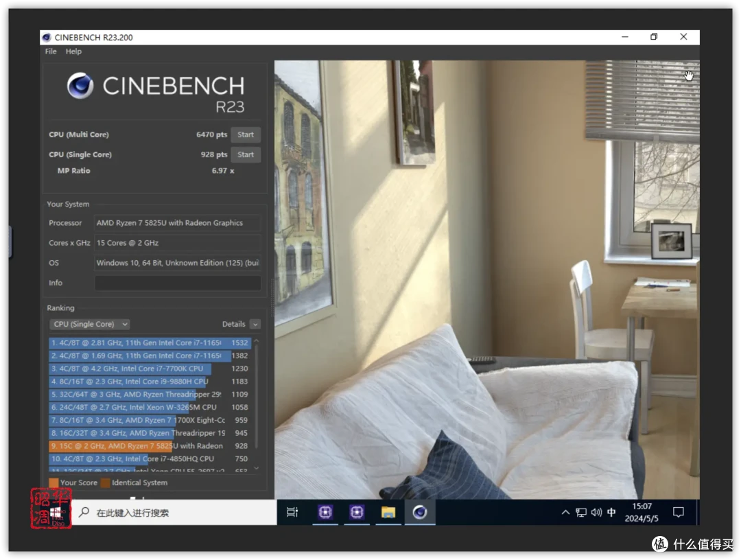This screenshot has height=560, width=741.
Task: Click the ranking list vertical scrollbar
Action: pos(257,397)
